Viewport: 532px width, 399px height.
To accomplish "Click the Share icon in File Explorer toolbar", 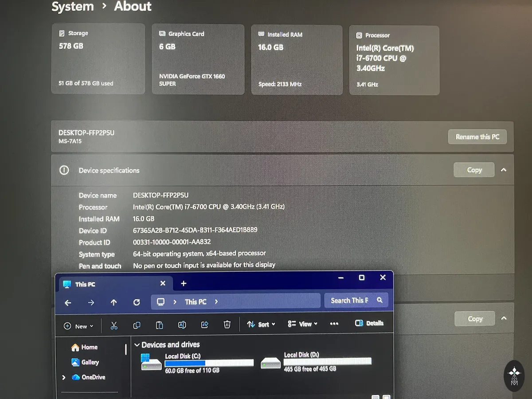I will click(204, 325).
